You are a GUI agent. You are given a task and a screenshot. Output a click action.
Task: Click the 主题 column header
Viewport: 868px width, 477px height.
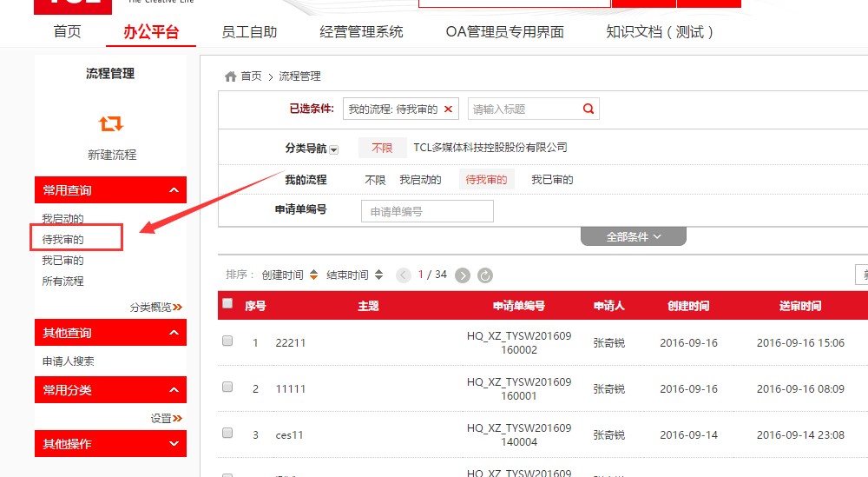pos(368,306)
